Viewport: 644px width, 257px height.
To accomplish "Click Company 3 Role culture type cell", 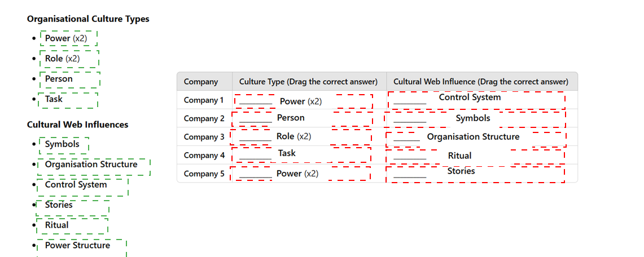I will click(x=301, y=137).
